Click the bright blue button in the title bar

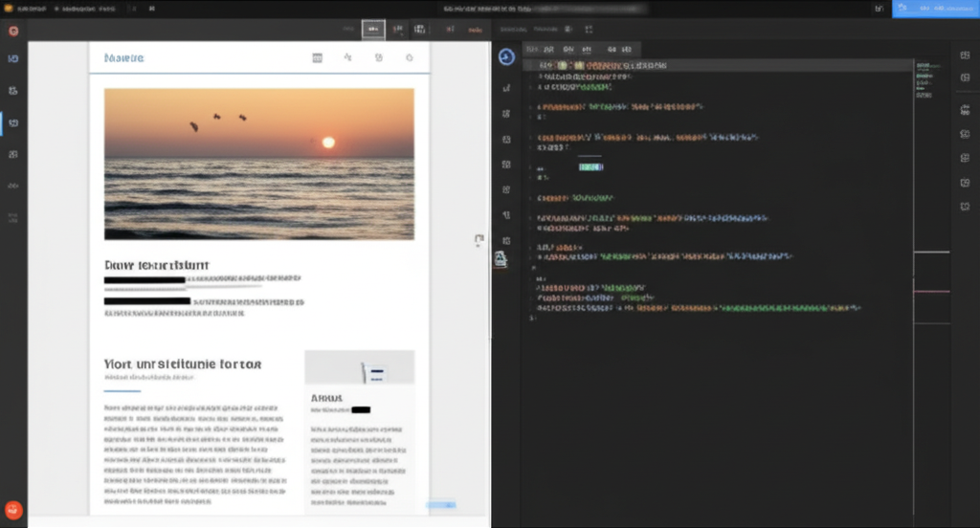point(936,8)
